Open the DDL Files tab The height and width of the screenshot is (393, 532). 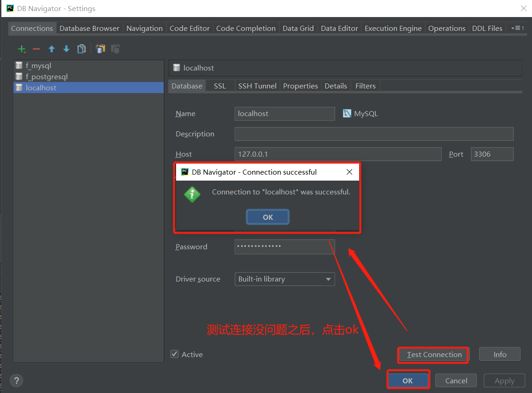click(487, 29)
